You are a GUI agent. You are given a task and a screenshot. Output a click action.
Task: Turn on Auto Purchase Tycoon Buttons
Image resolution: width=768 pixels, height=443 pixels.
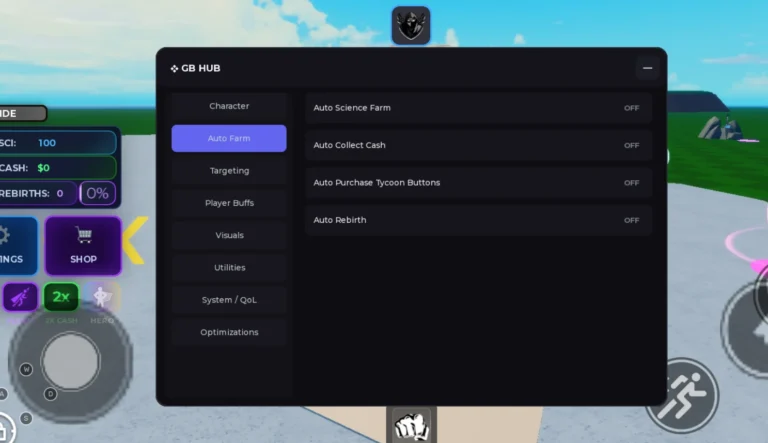pos(479,182)
